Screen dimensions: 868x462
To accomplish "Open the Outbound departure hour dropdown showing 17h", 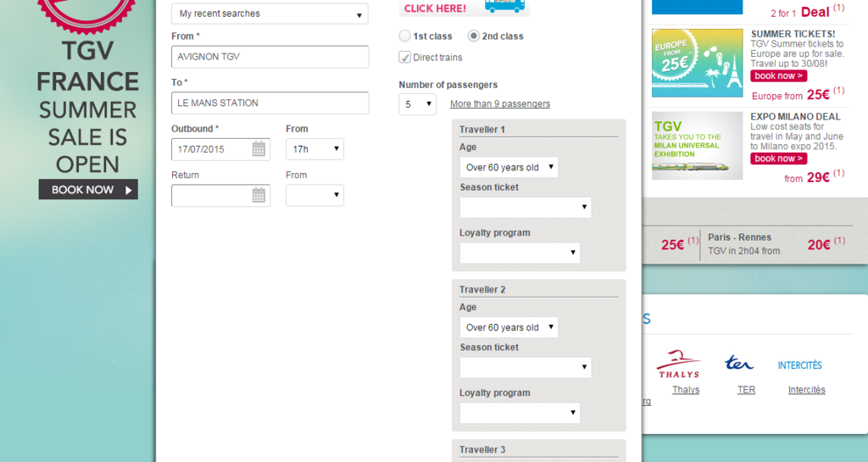I will pos(314,149).
